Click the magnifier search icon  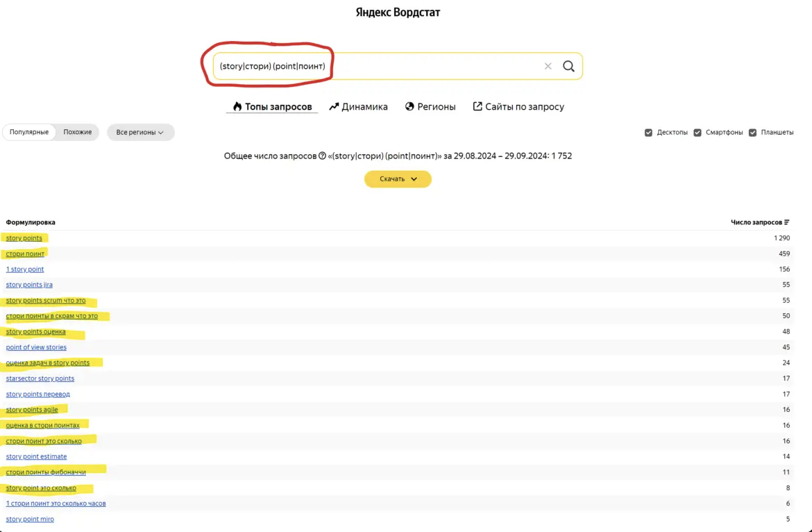click(568, 66)
